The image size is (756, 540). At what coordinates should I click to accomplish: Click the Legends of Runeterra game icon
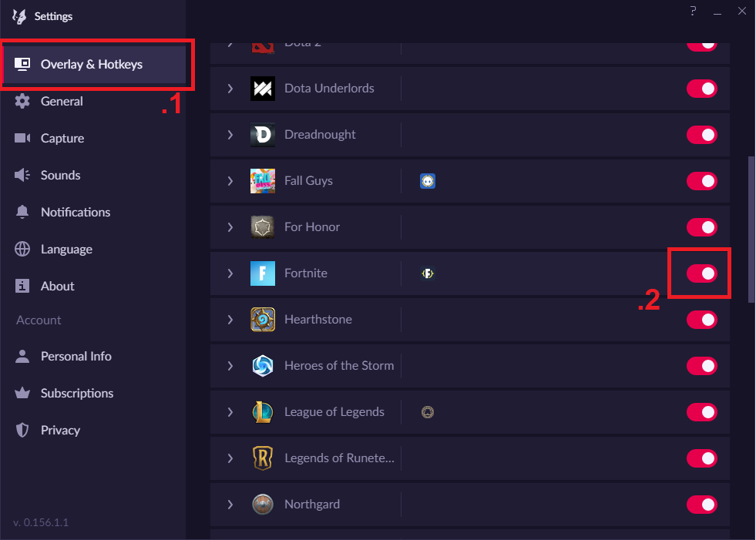click(x=263, y=458)
